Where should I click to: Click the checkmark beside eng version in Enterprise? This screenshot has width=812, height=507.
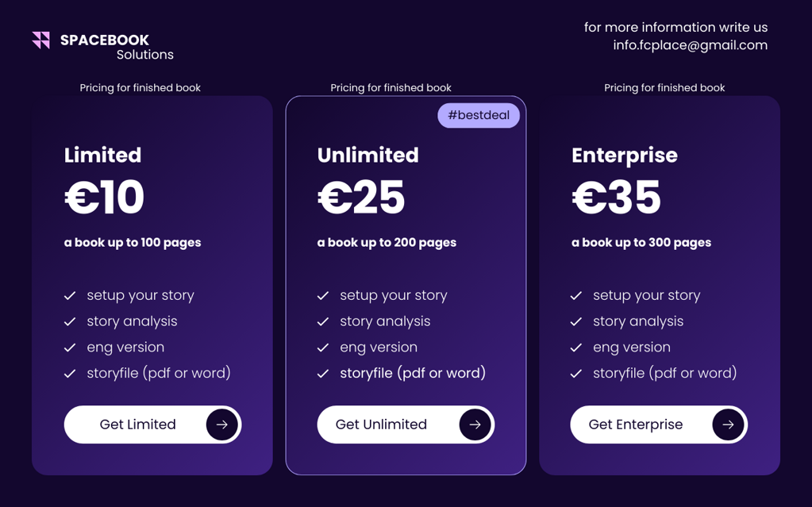575,348
